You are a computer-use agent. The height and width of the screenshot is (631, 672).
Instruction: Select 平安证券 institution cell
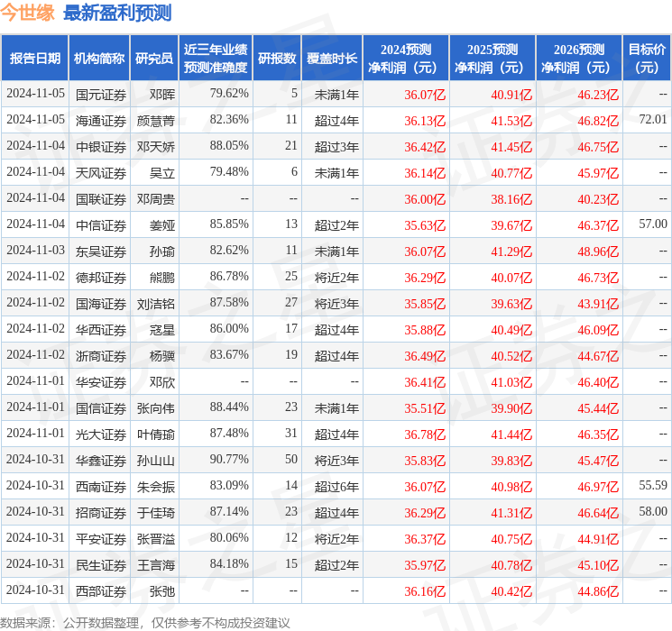tap(101, 538)
